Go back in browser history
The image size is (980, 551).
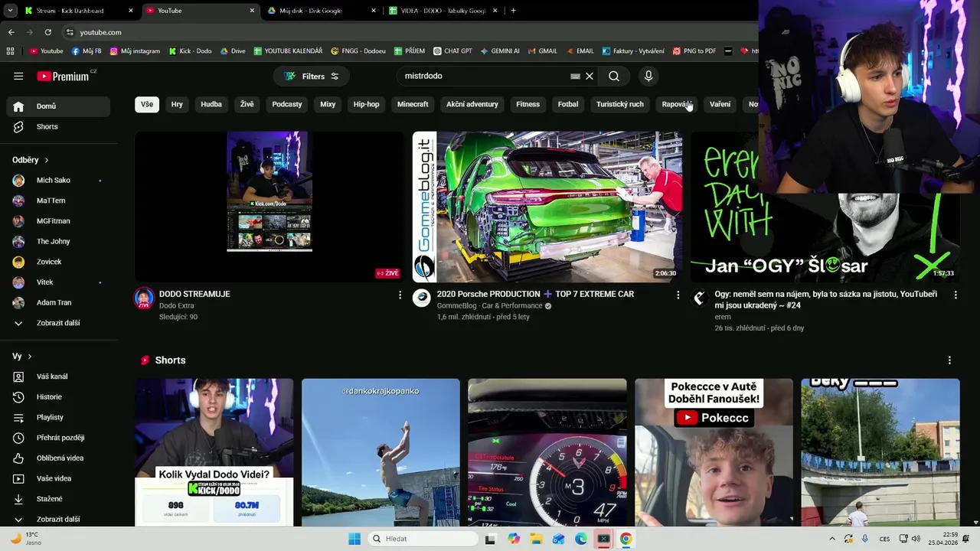(11, 32)
